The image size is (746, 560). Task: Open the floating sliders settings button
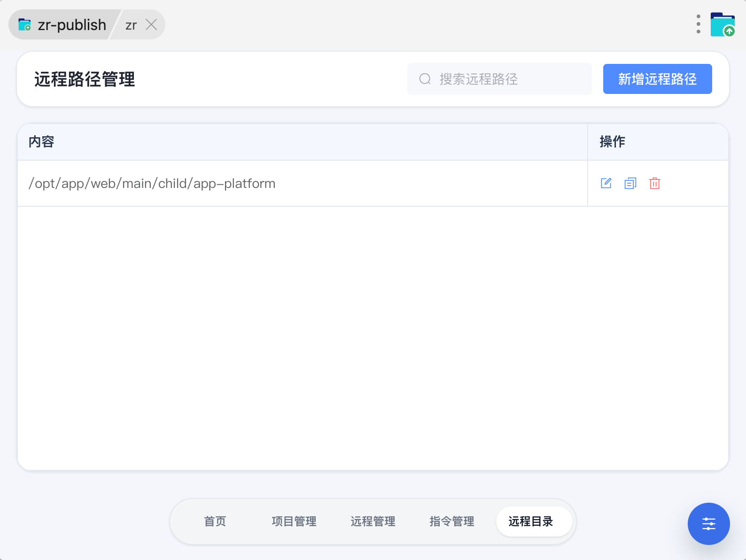708,523
